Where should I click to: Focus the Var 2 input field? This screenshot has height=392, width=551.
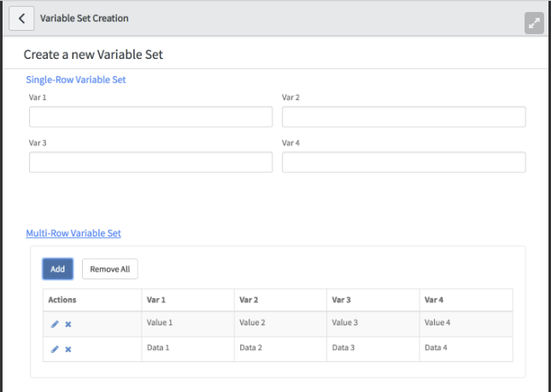tap(404, 117)
